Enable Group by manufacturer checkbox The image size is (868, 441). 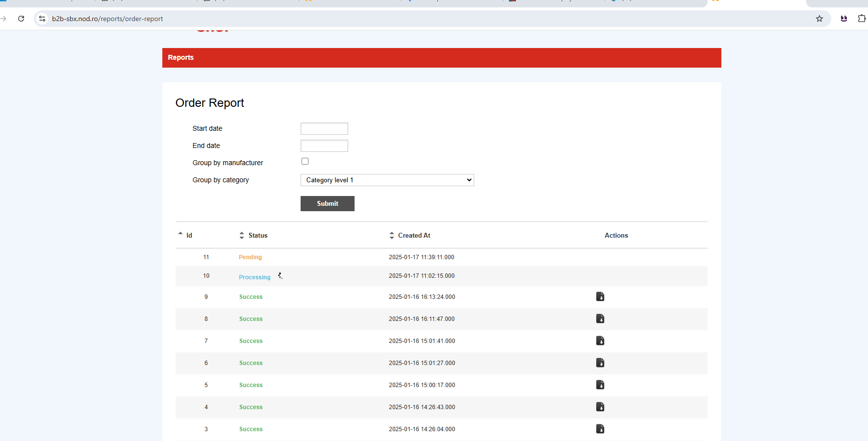305,161
